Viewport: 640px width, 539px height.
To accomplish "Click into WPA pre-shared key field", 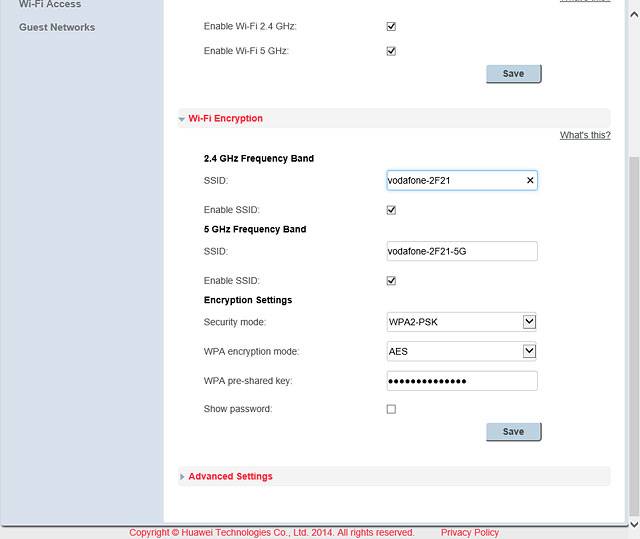I will tap(462, 381).
